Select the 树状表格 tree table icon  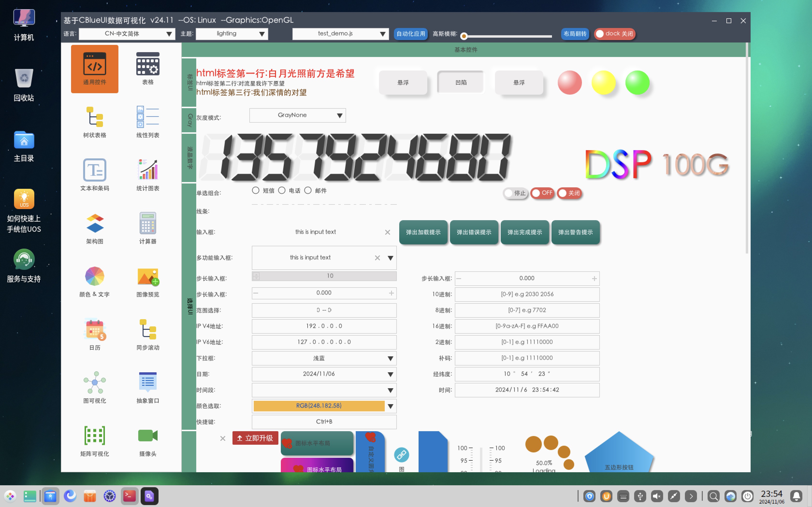tap(95, 121)
